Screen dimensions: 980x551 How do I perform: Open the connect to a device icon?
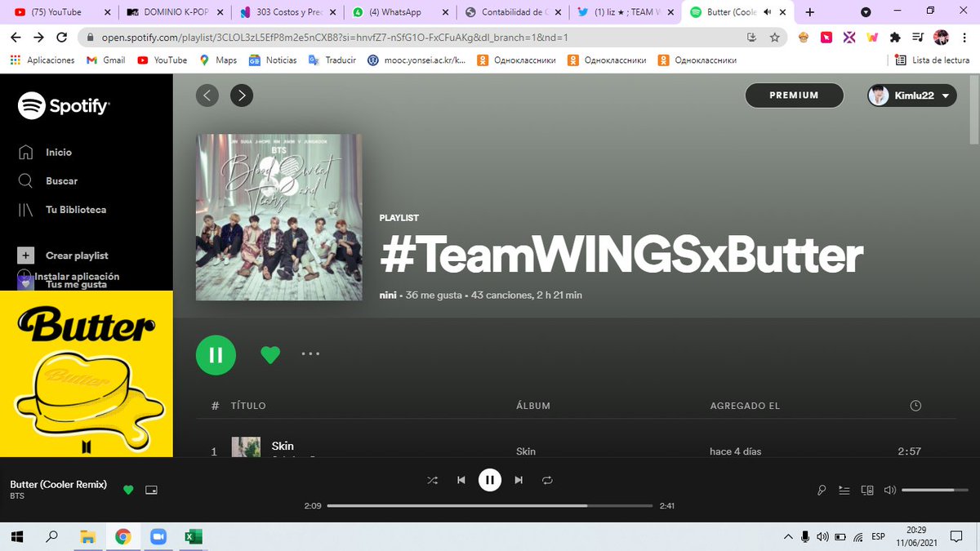(867, 491)
